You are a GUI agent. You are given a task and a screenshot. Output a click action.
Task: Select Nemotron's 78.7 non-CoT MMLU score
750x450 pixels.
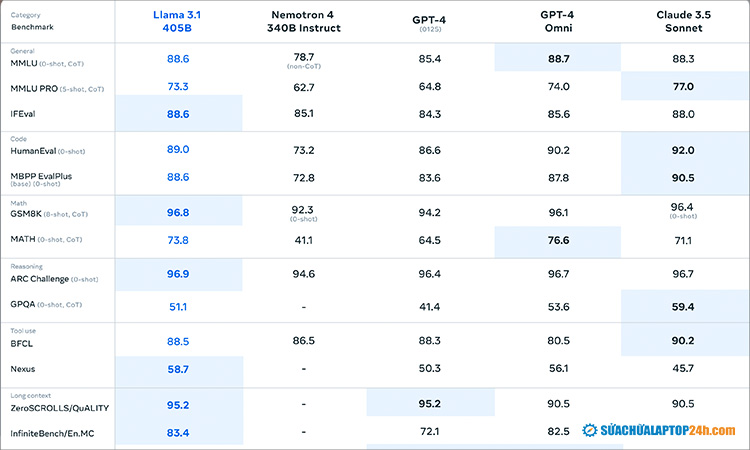point(304,58)
